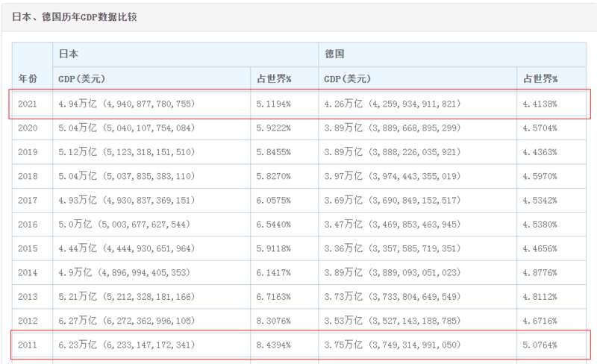
Task: Select the 日本 group header cell
Action: 185,54
